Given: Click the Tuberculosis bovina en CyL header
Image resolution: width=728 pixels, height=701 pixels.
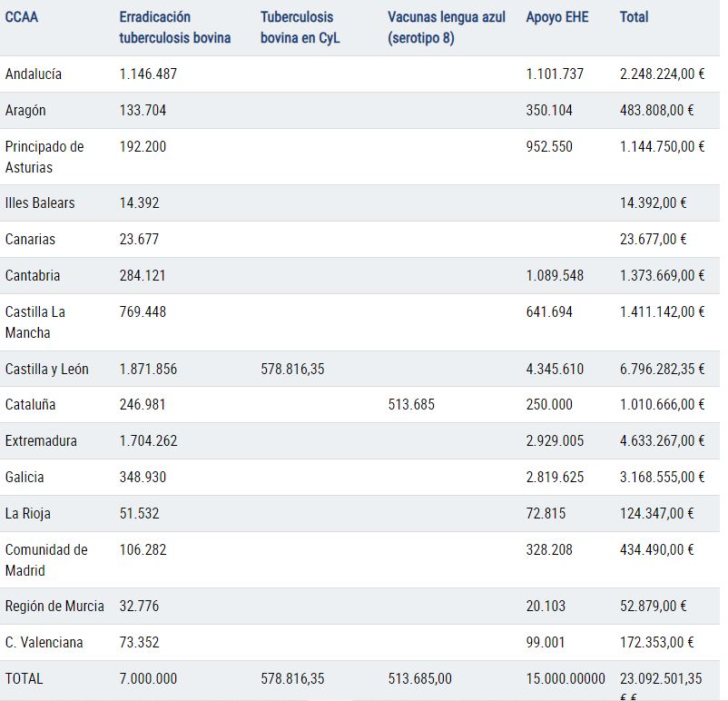Looking at the screenshot, I should tap(300, 27).
